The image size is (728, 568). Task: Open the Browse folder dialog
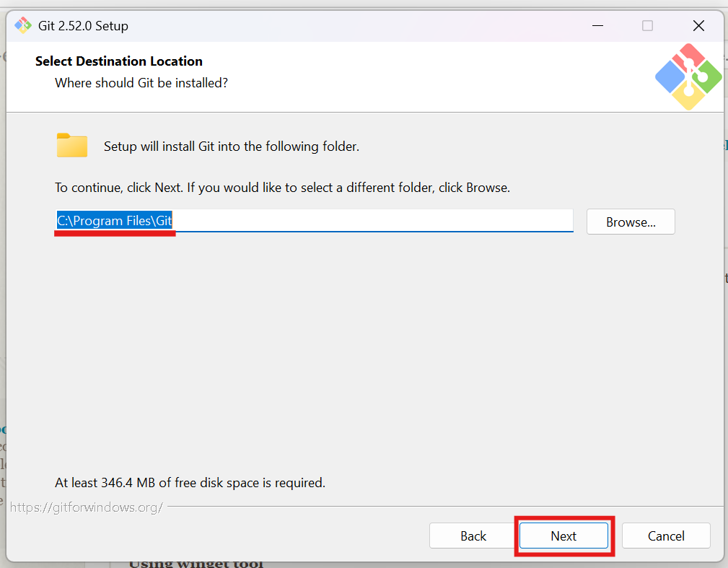tap(631, 222)
